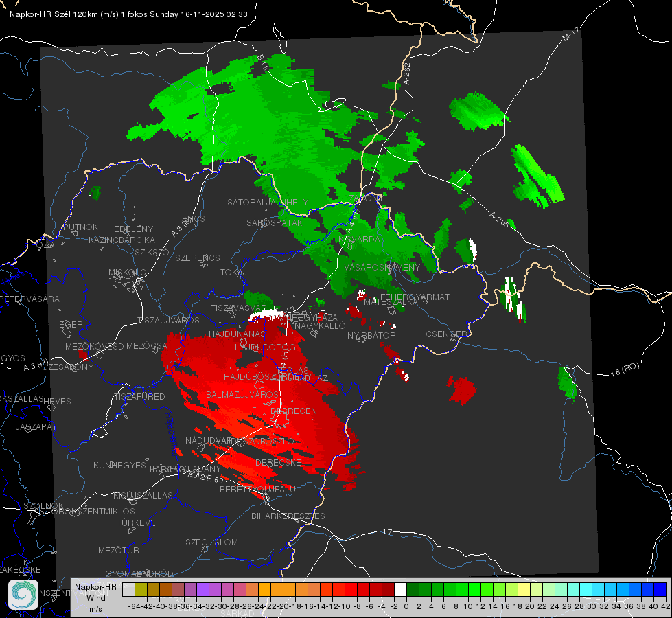
Task: Click the SZEGHALOM town label
Action: coord(211,542)
